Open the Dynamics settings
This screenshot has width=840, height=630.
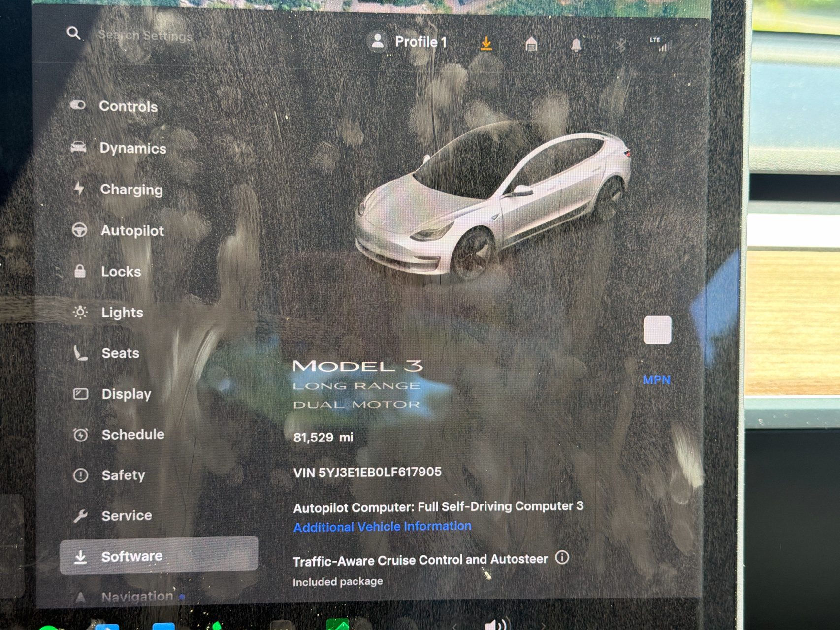tap(118, 148)
